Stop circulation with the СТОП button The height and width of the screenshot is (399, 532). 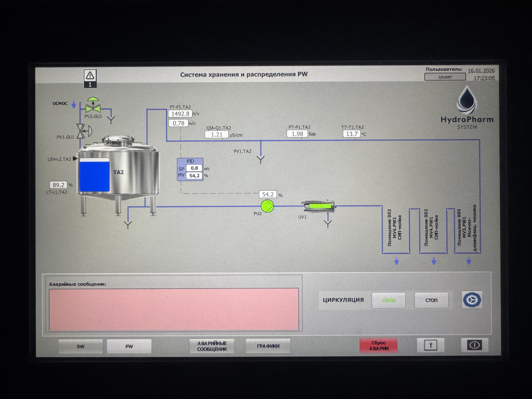click(431, 300)
